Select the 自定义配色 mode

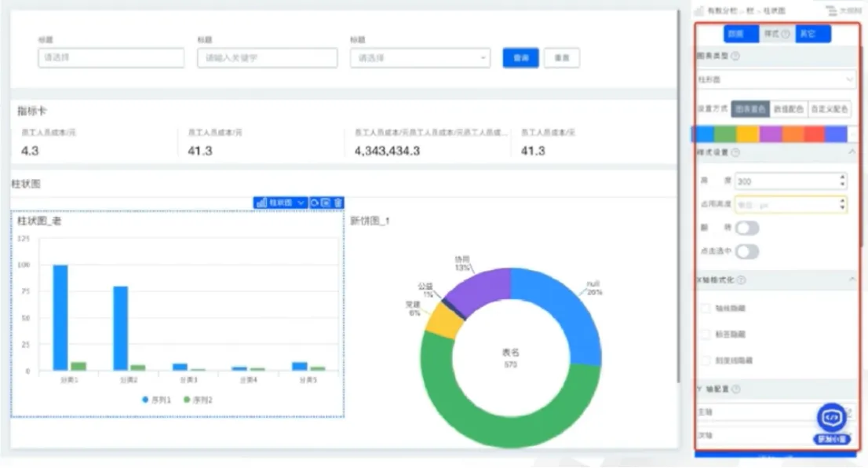coord(830,109)
